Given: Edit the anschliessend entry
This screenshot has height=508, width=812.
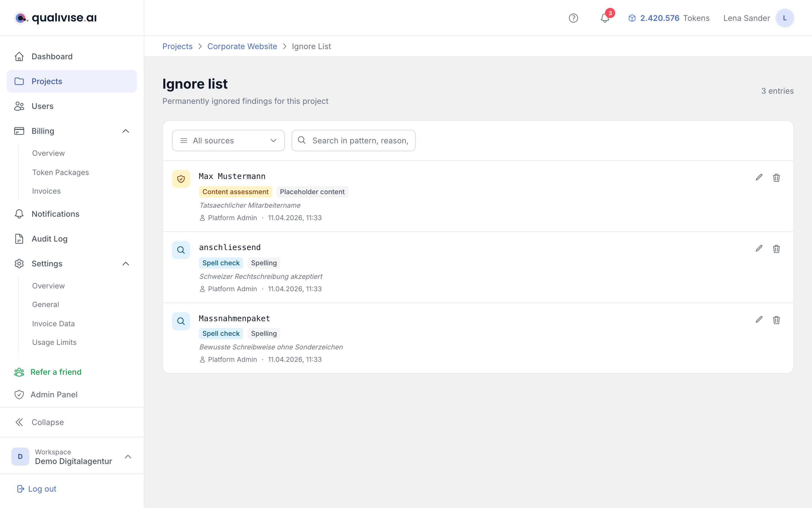Looking at the screenshot, I should [759, 249].
